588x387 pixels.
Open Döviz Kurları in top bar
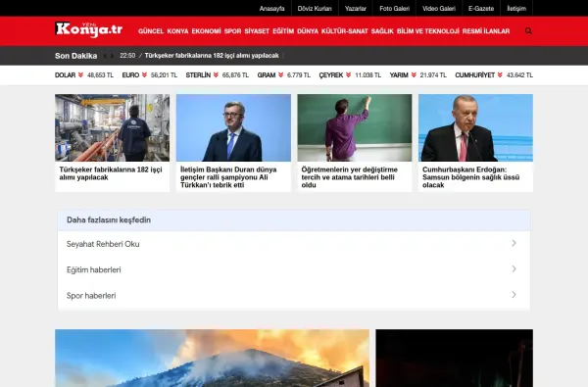(x=315, y=8)
